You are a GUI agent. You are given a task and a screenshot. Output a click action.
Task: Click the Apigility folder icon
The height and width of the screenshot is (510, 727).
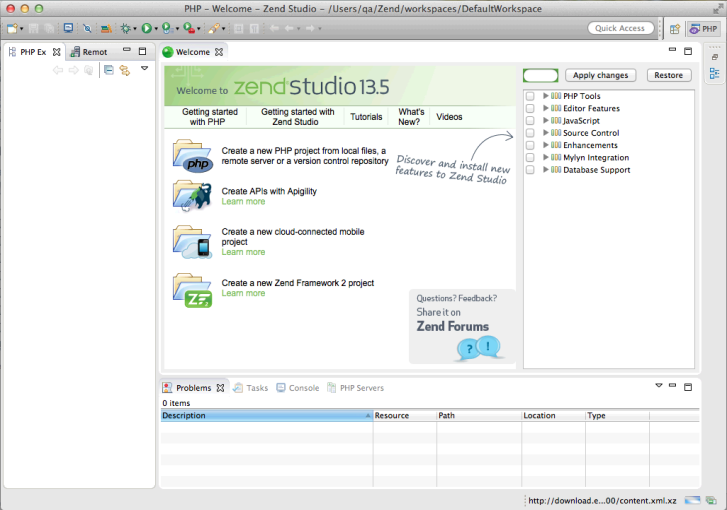pos(192,196)
